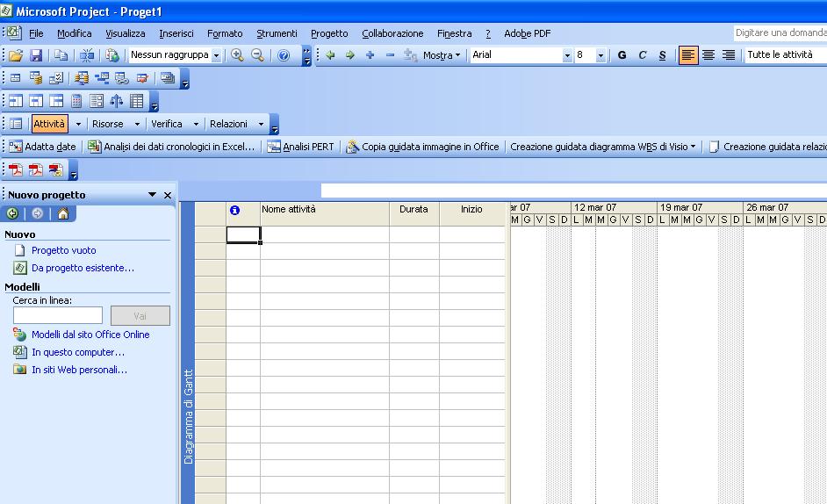The image size is (827, 504).
Task: Toggle italic formatting with the C button
Action: (643, 55)
